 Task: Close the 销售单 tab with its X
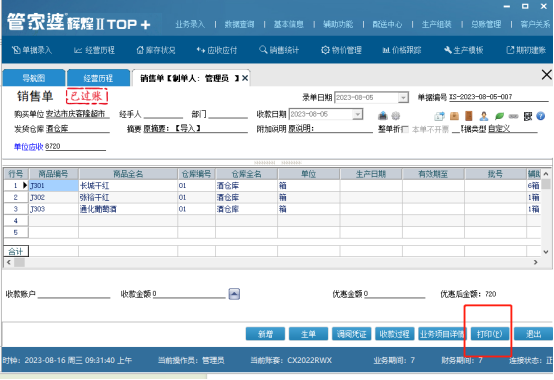click(x=244, y=78)
